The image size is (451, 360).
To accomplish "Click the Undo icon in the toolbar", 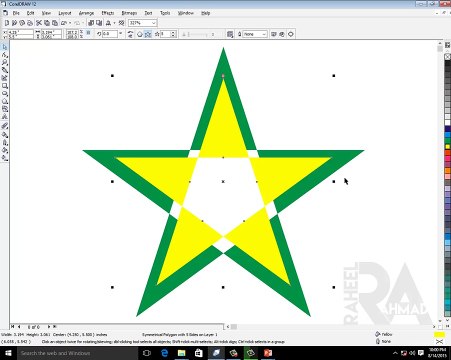I will pos(64,23).
